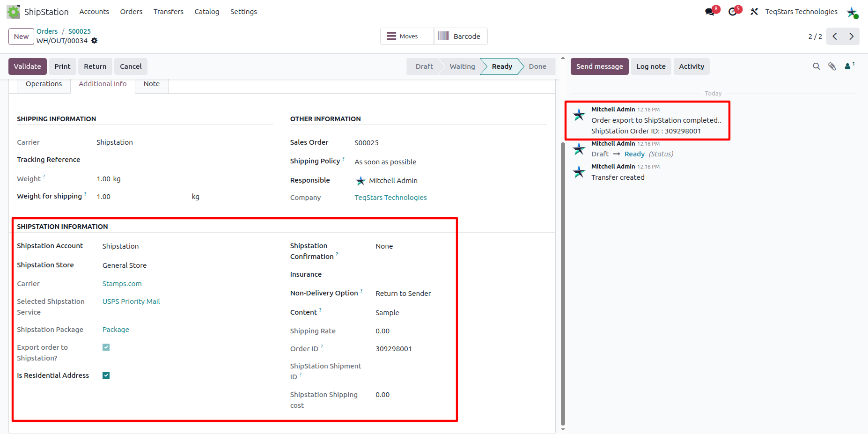Click the New button

click(x=21, y=37)
